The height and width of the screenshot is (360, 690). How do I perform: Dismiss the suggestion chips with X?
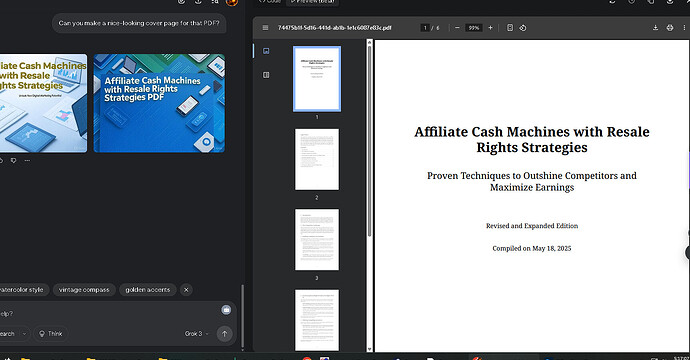[x=186, y=290]
